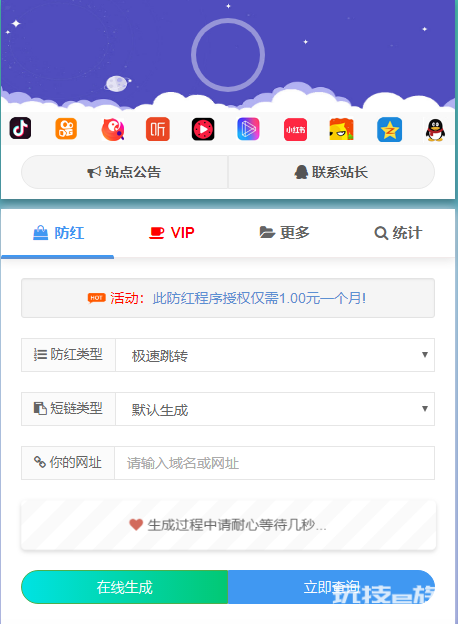Click the Qzone yellow star icon
This screenshot has height=624, width=458.
click(390, 130)
